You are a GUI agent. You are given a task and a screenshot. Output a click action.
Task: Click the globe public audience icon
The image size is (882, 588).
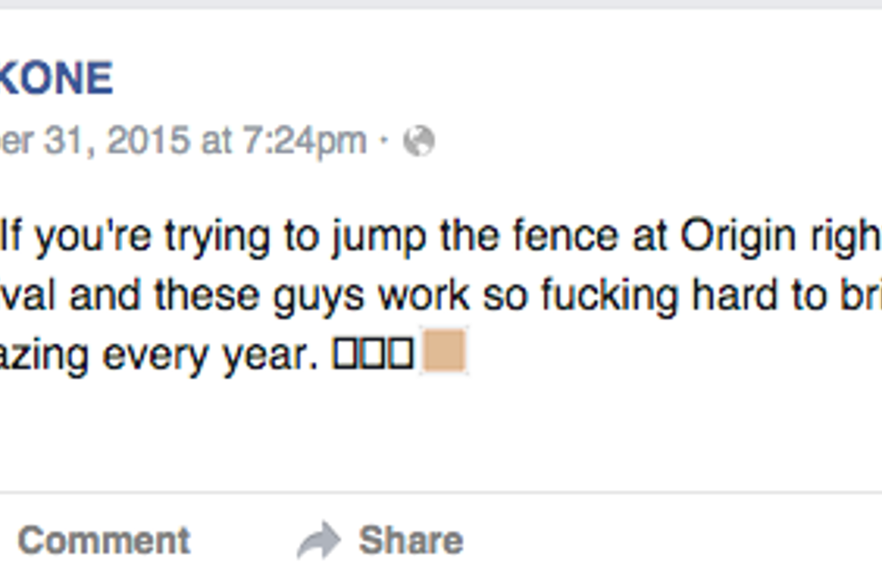pos(419,141)
